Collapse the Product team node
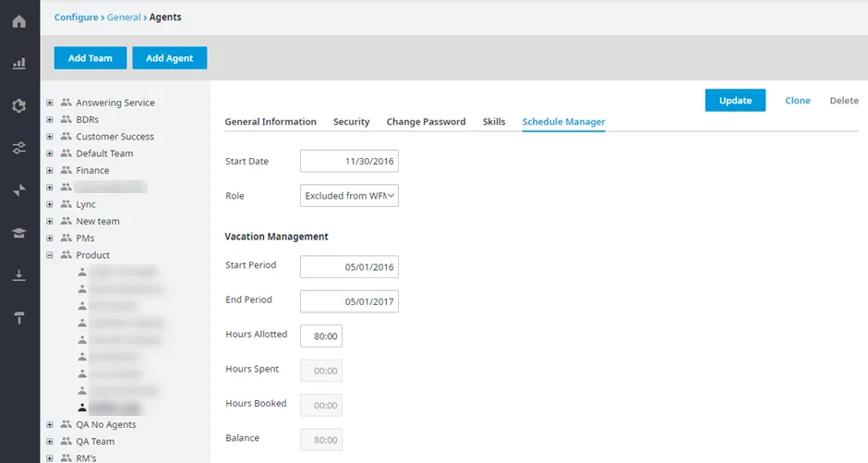This screenshot has width=868, height=463. click(x=50, y=255)
